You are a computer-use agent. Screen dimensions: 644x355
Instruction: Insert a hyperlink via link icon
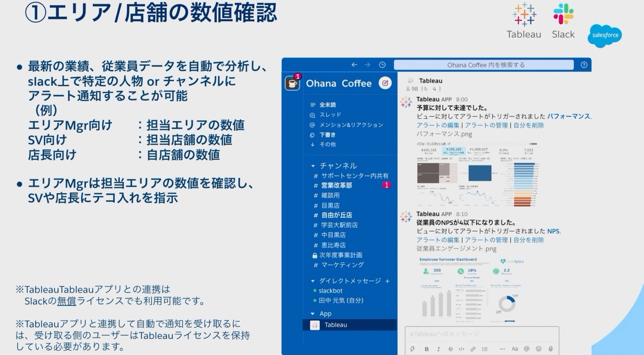pyautogui.click(x=473, y=348)
